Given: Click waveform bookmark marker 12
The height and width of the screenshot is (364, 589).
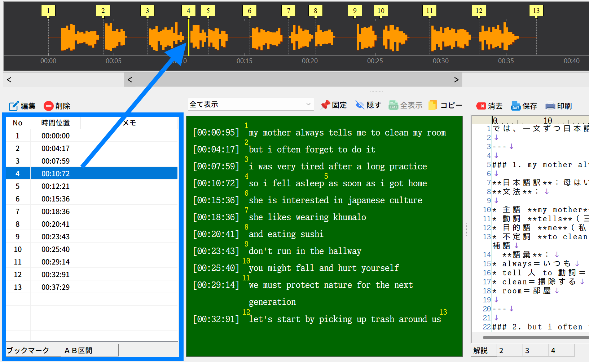Looking at the screenshot, I should (479, 11).
